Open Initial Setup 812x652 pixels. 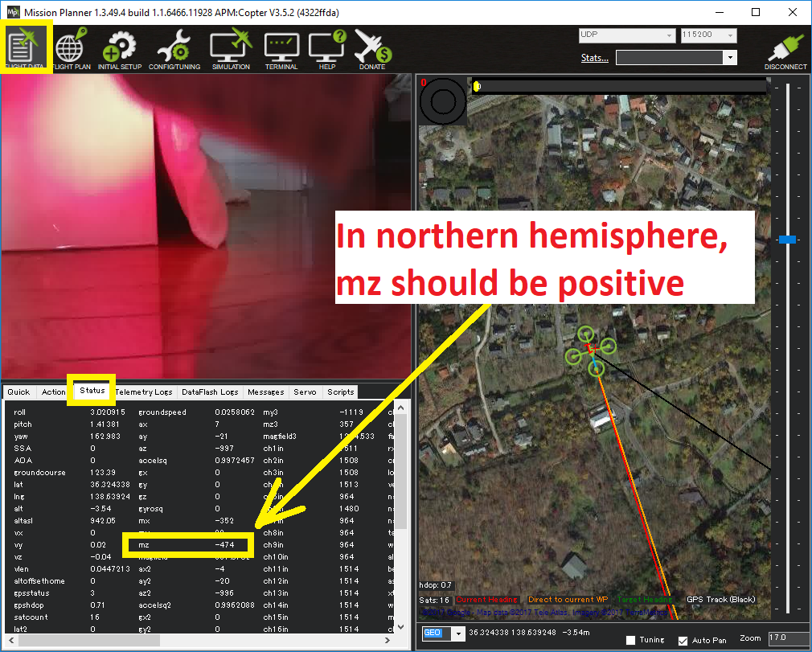click(x=120, y=49)
